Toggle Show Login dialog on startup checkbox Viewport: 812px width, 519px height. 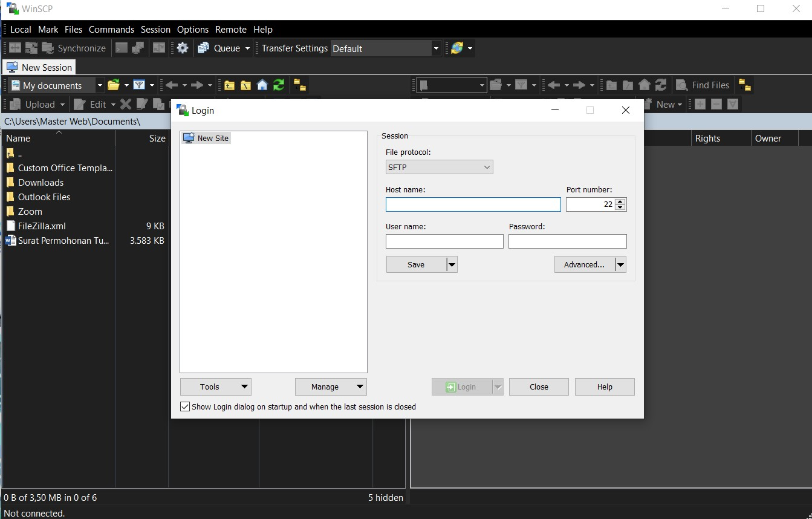[x=185, y=406]
